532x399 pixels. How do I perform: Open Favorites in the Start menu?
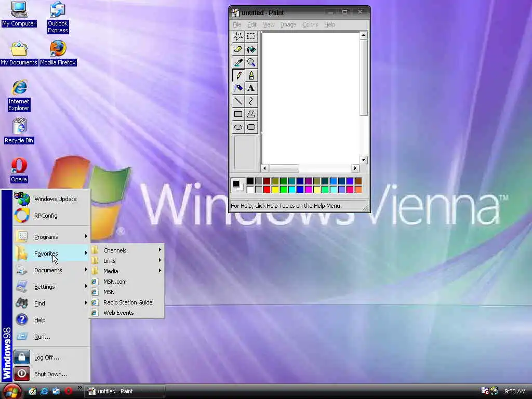coord(51,253)
